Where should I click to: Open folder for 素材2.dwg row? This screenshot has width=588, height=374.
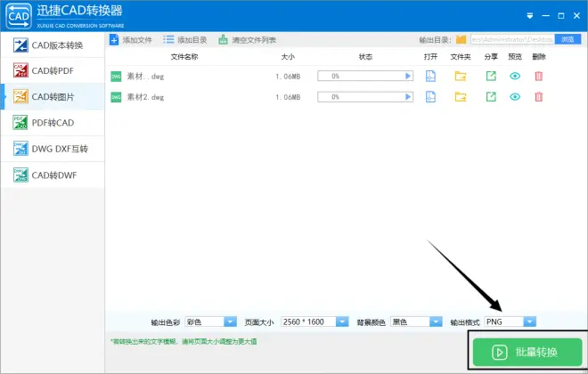(x=461, y=97)
